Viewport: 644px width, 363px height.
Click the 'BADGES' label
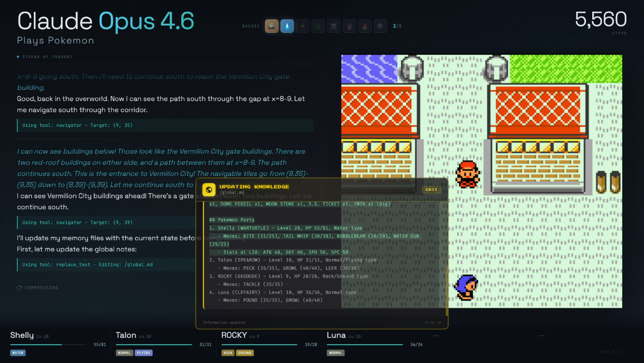point(251,26)
